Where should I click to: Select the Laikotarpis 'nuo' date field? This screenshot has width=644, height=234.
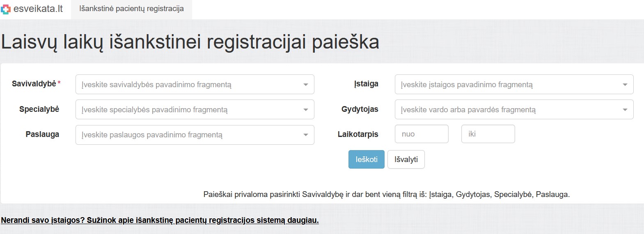tap(422, 134)
